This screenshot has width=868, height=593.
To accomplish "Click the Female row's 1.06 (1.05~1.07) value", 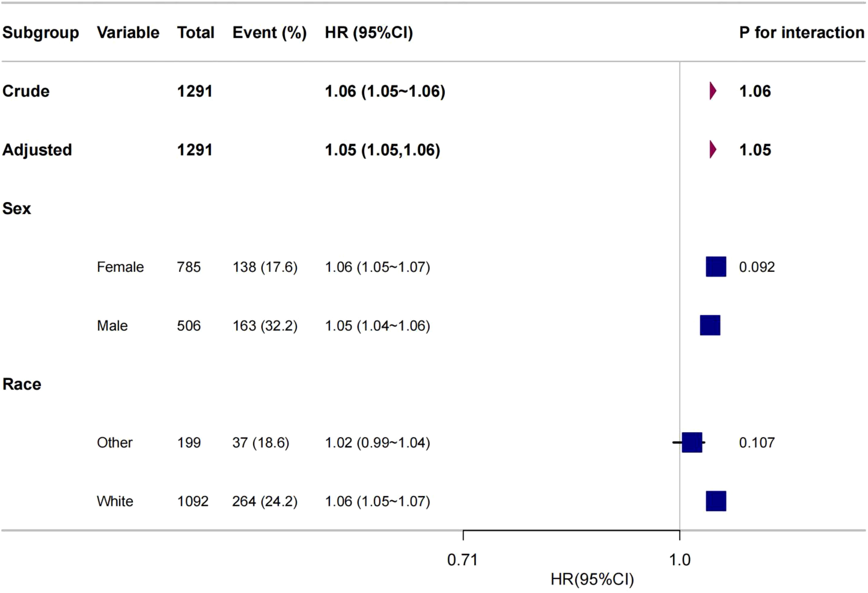I will (377, 267).
